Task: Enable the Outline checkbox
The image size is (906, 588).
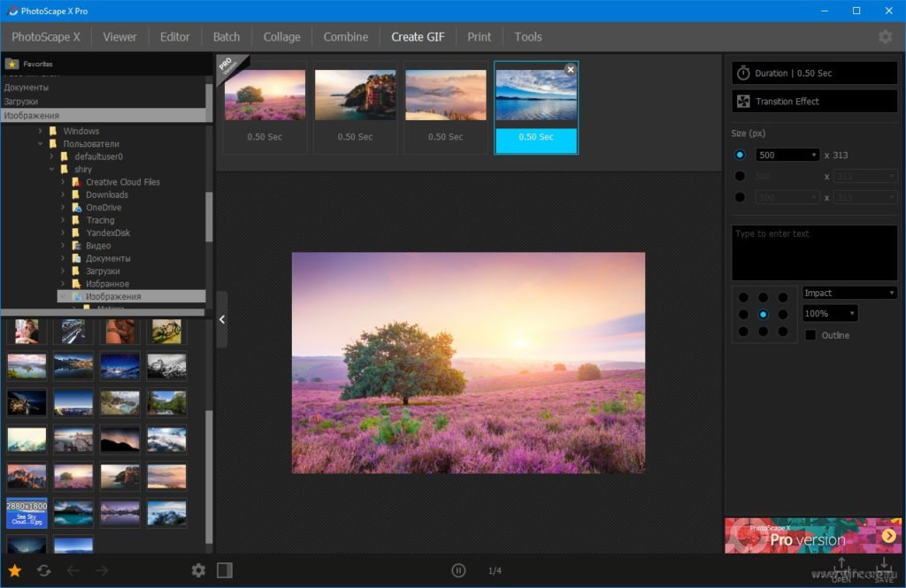Action: tap(810, 335)
